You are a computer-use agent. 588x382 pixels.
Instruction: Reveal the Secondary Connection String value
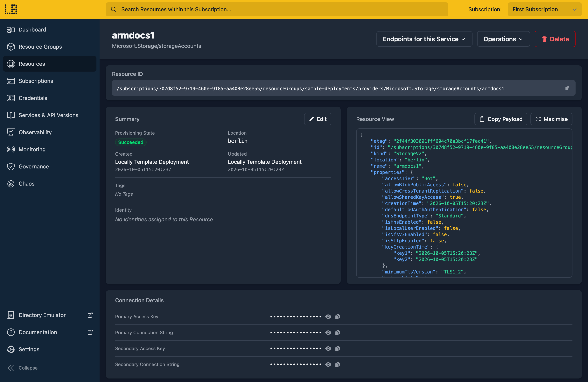point(328,364)
